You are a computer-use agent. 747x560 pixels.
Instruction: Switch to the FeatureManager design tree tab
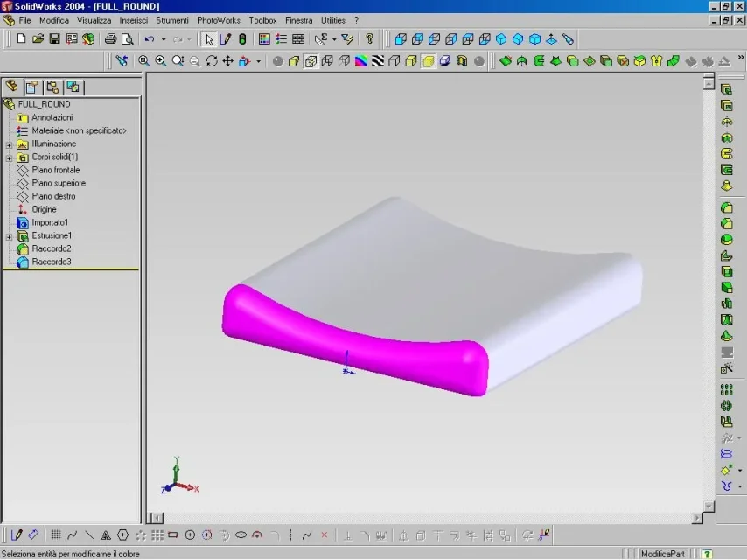tap(12, 87)
